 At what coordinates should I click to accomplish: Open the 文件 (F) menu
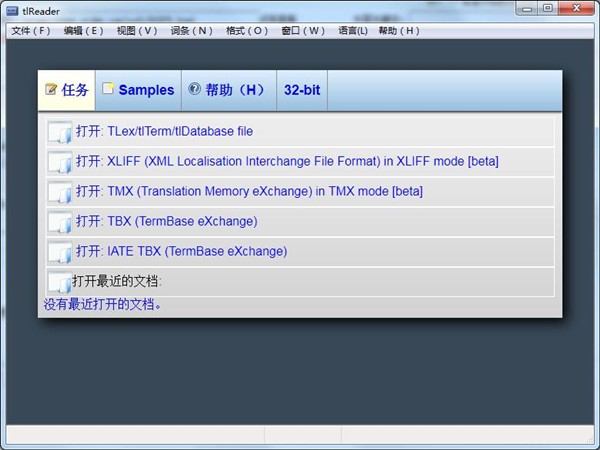[x=31, y=31]
